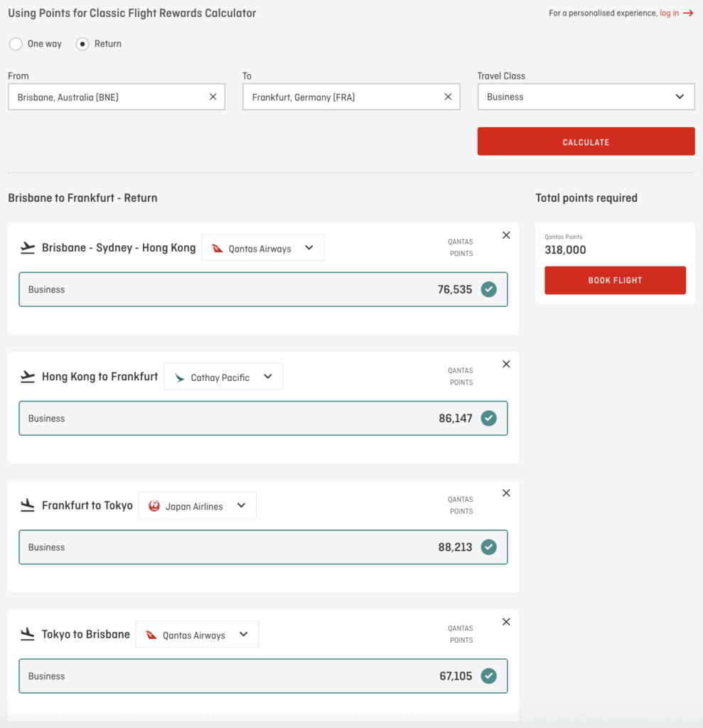Click the Hong Kong to Frankfurt route title
The height and width of the screenshot is (728, 703).
100,377
